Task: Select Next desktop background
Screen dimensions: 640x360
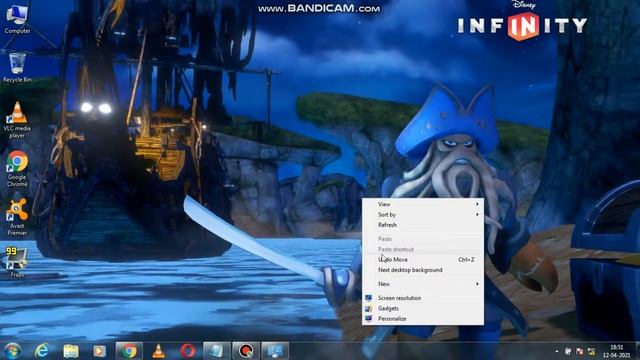Action: (x=423, y=270)
